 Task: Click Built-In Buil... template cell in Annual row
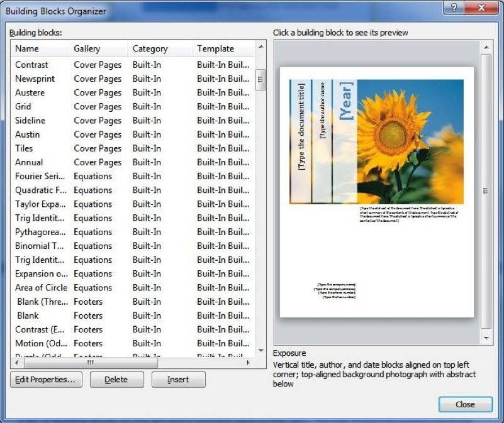(223, 162)
